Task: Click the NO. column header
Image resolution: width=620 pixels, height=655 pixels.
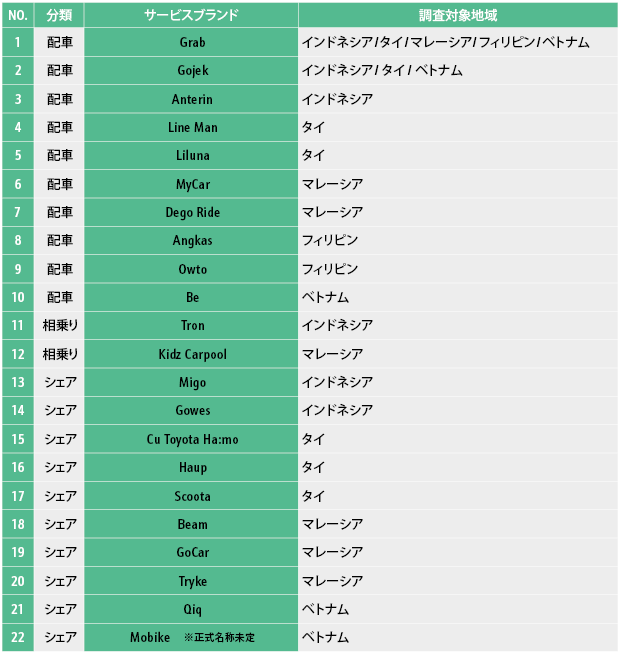Action: [x=18, y=15]
